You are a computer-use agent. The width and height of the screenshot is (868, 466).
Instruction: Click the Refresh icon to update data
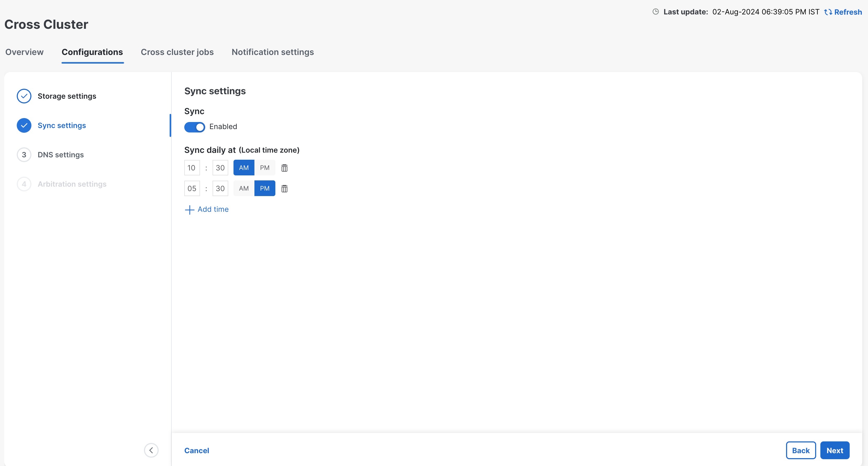point(828,12)
